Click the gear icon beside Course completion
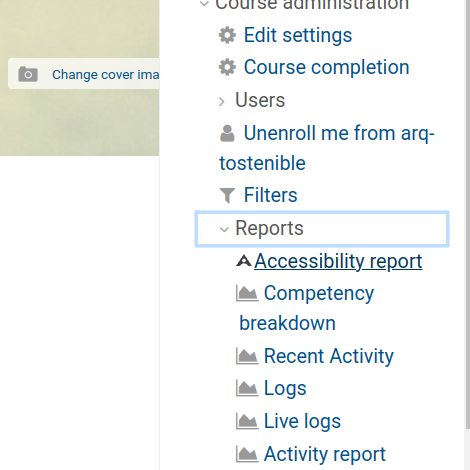Image resolution: width=470 pixels, height=470 pixels. (x=227, y=67)
